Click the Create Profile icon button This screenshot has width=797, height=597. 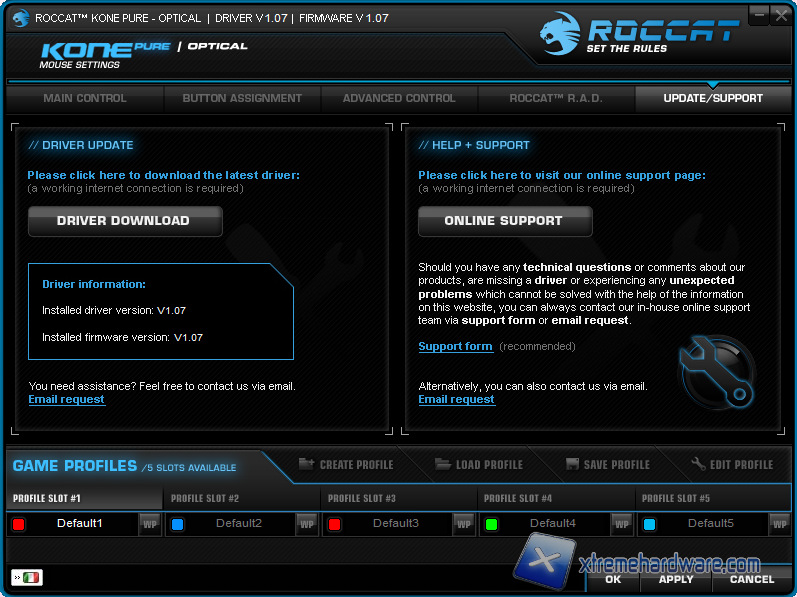[307, 465]
